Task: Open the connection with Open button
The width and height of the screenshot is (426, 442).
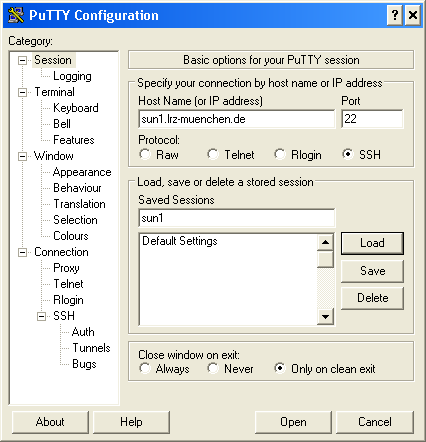Action: click(x=293, y=422)
